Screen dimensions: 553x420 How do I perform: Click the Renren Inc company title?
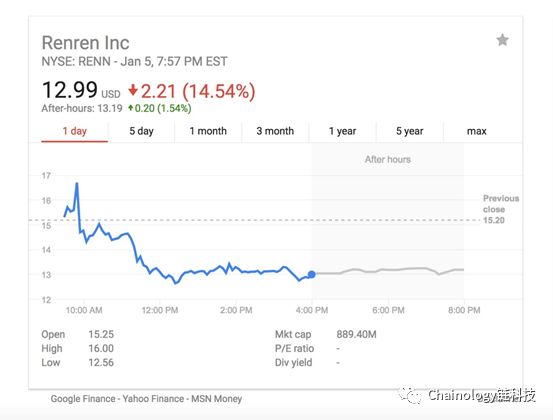[86, 43]
